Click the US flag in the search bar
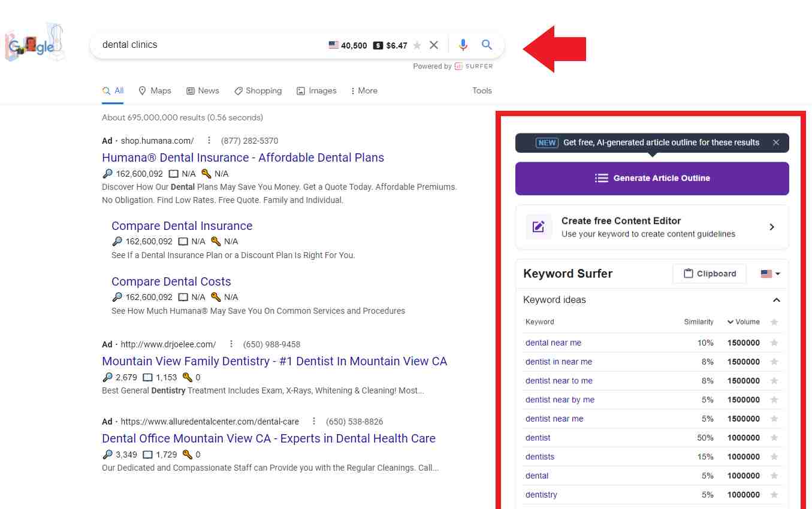812x509 pixels. click(334, 44)
